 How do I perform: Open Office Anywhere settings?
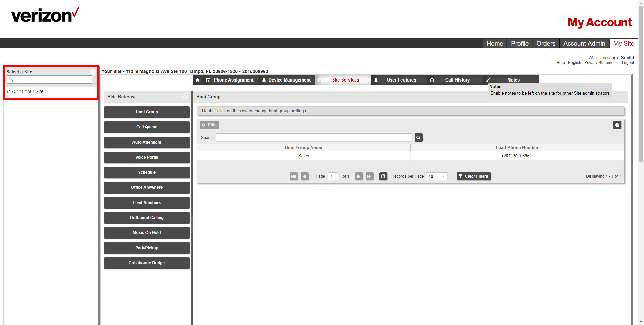click(x=147, y=187)
